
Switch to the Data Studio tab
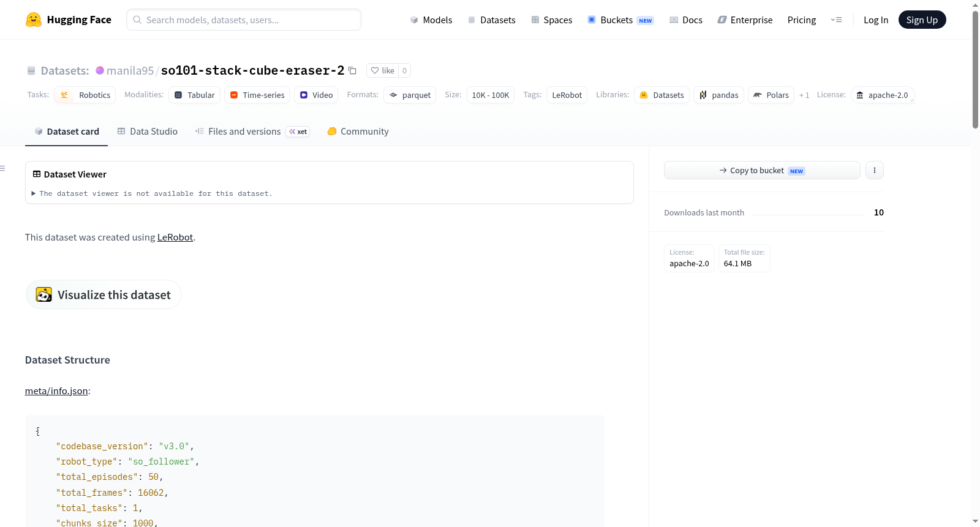[147, 131]
